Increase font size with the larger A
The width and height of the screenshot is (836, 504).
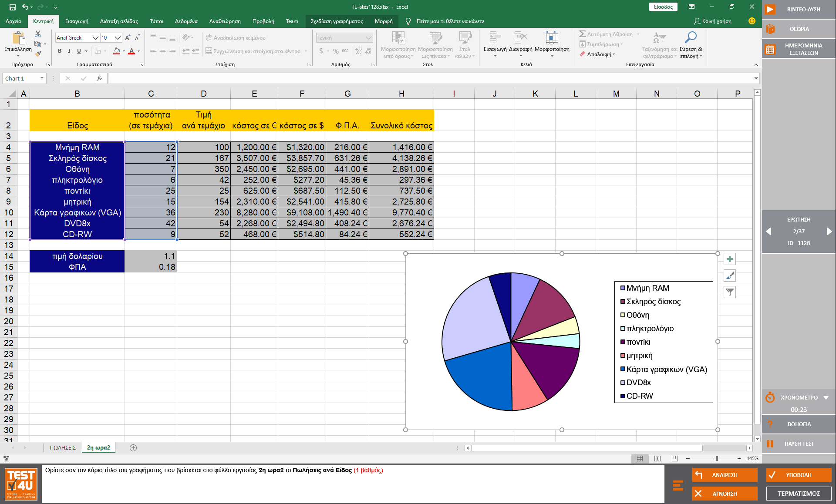[x=128, y=38]
